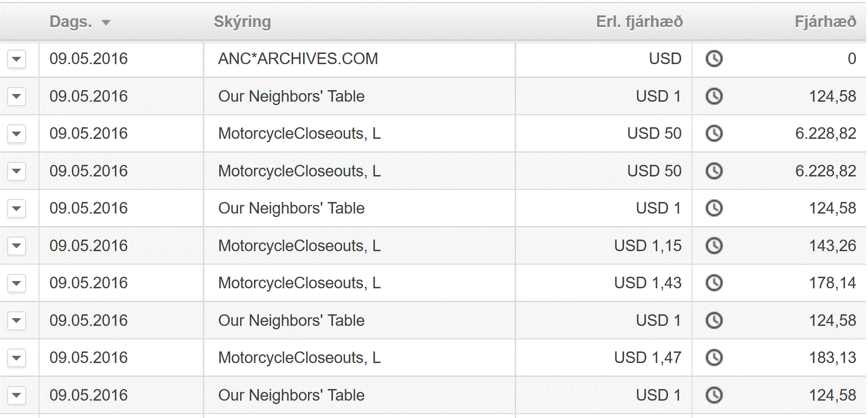Expand the ANC*ARCHIVES.COM transaction row
The image size is (868, 418).
coord(16,59)
